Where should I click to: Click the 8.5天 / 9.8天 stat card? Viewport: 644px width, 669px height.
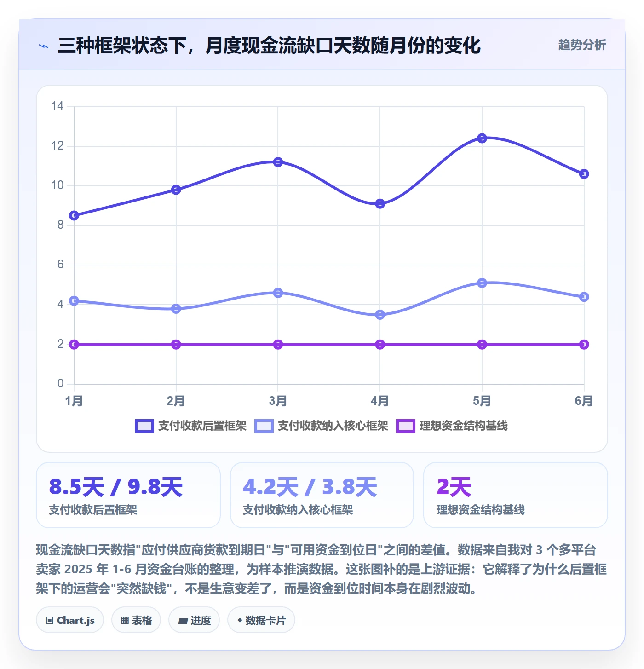[128, 495]
